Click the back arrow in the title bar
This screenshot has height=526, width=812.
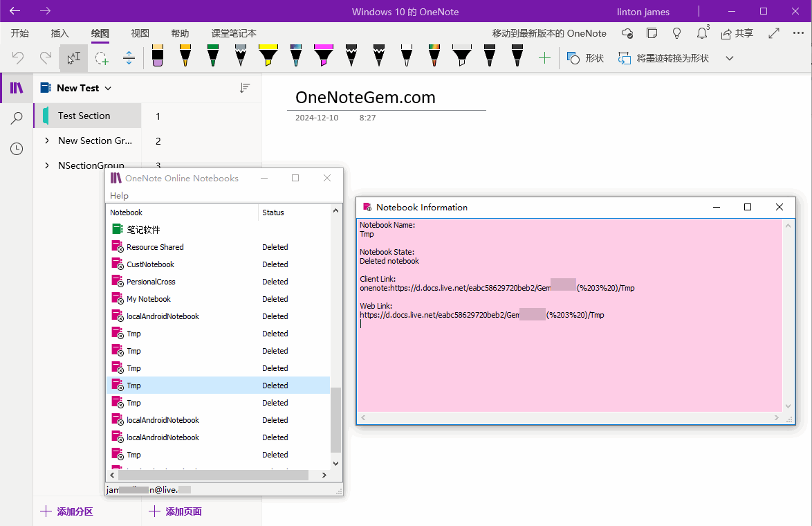(15, 11)
